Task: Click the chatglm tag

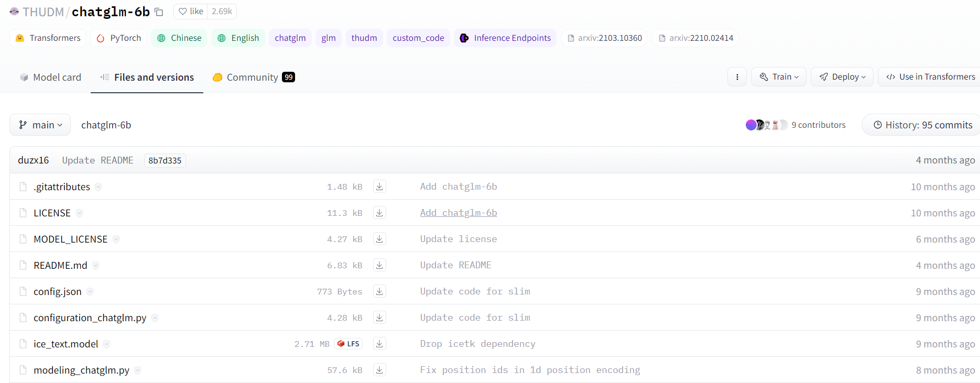Action: tap(290, 38)
